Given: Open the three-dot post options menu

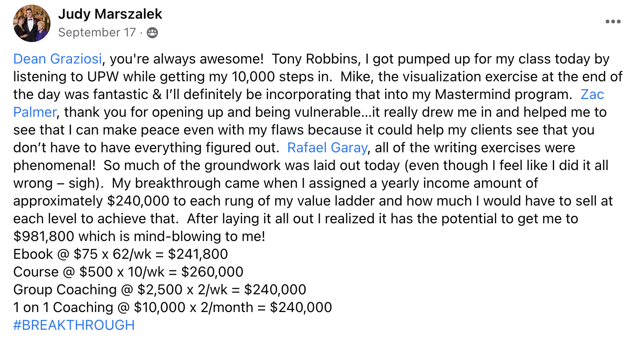Looking at the screenshot, I should point(613,21).
